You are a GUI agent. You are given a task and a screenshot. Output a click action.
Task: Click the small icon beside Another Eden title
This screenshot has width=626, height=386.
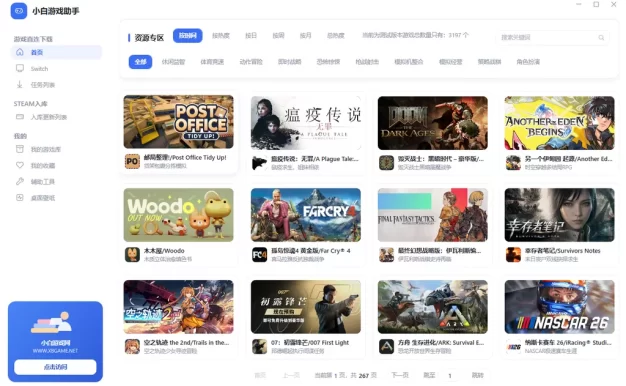coord(513,163)
